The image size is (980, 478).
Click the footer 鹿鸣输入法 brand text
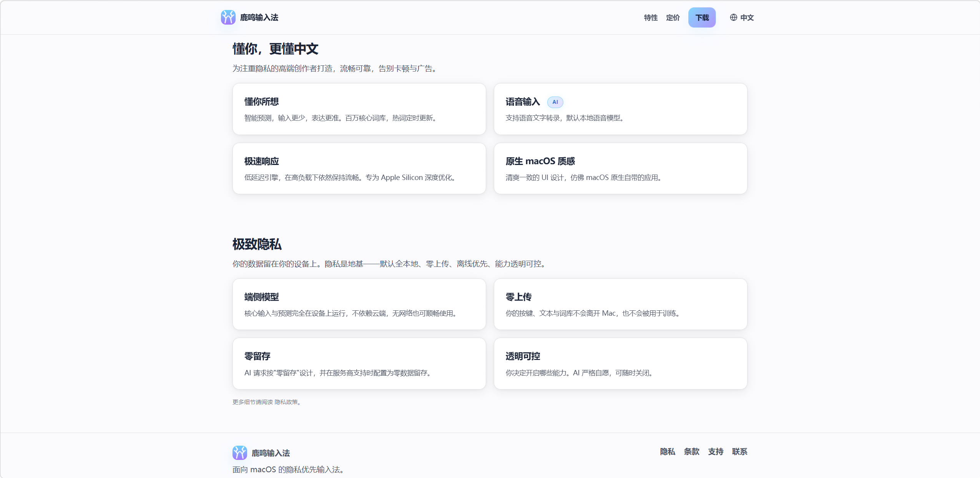pos(271,453)
